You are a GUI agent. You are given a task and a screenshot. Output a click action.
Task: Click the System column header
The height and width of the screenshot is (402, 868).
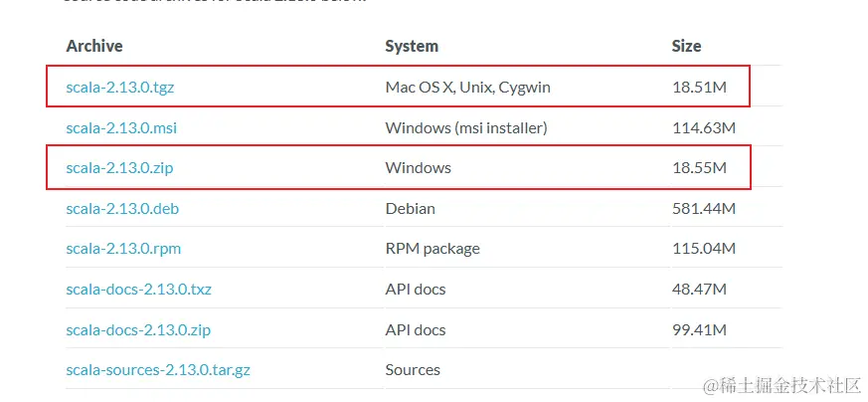pyautogui.click(x=412, y=46)
